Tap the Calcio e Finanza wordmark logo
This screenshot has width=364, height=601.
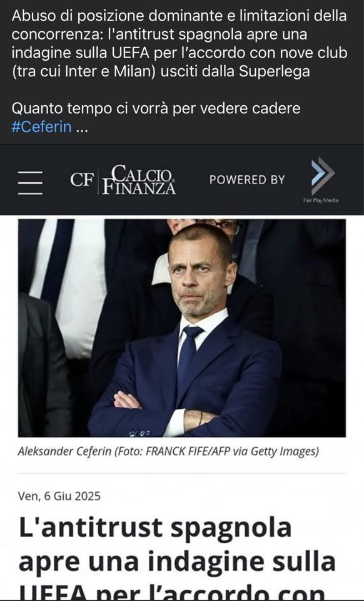139,180
